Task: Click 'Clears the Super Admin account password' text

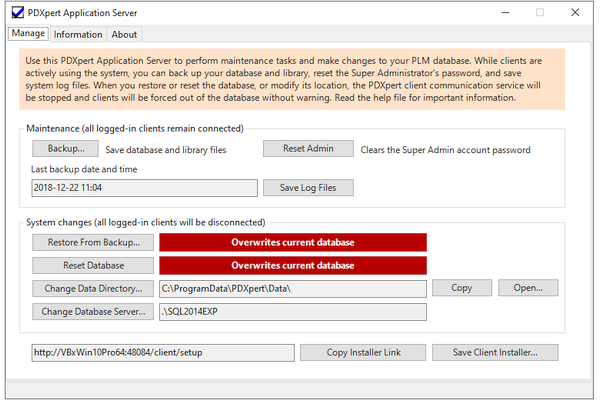Action: tap(445, 150)
